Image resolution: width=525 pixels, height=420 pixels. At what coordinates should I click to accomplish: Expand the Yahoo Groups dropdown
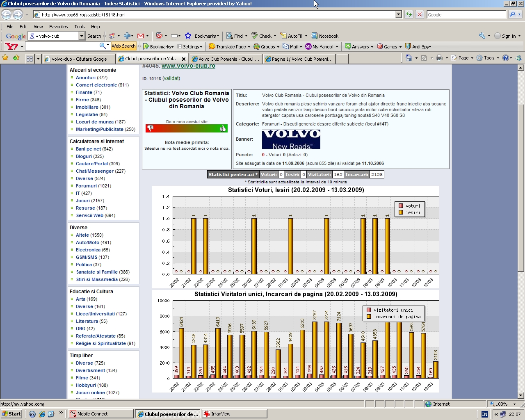(x=278, y=46)
